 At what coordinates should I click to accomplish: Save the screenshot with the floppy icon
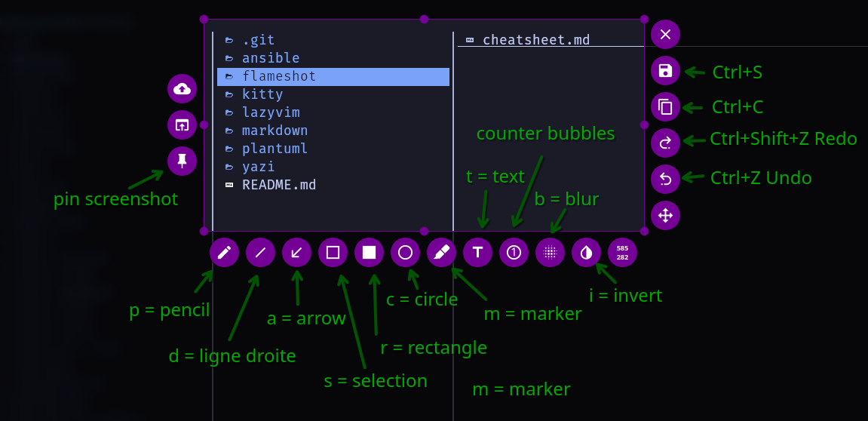665,70
